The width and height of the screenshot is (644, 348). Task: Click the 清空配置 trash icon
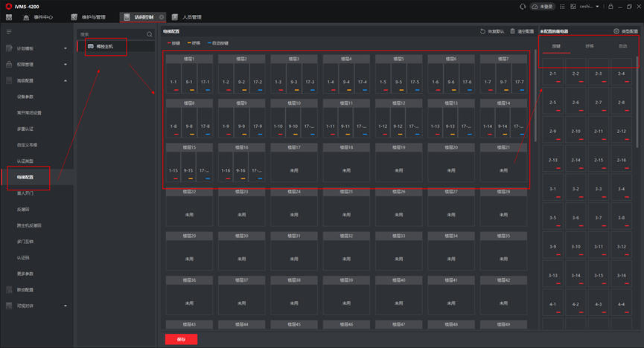(x=512, y=31)
